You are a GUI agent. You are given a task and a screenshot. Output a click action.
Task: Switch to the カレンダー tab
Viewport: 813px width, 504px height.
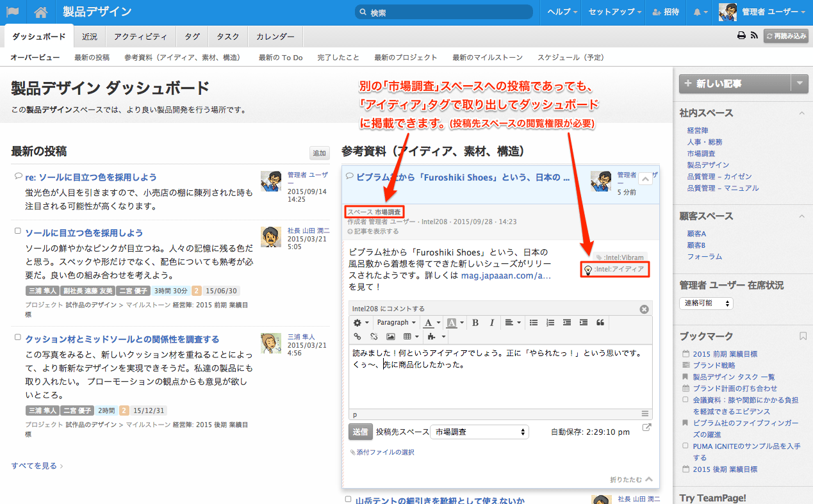[x=275, y=37]
